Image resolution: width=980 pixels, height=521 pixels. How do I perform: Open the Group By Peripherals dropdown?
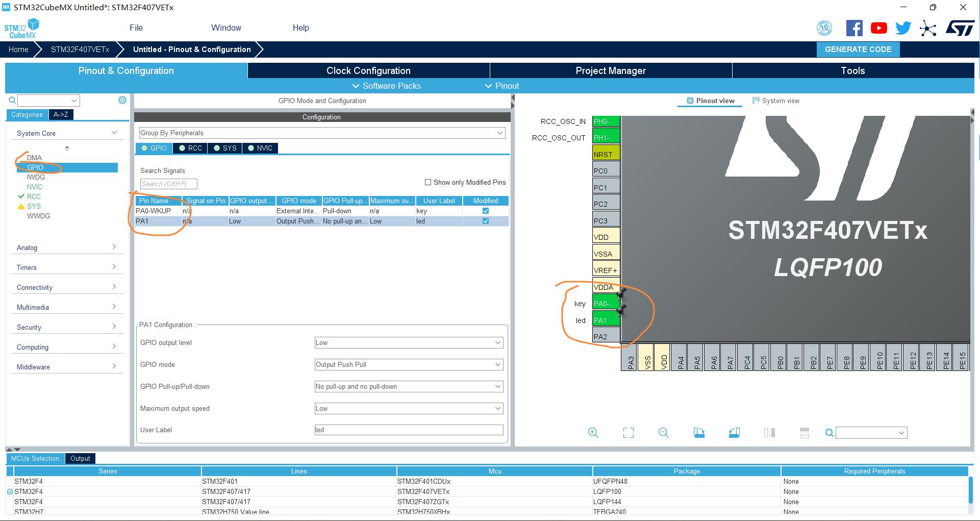point(322,133)
